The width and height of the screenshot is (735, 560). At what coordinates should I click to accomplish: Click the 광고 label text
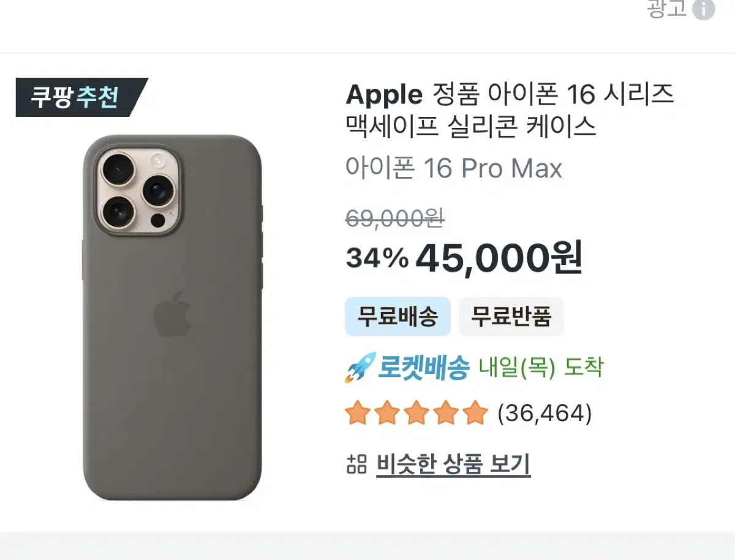(x=667, y=9)
